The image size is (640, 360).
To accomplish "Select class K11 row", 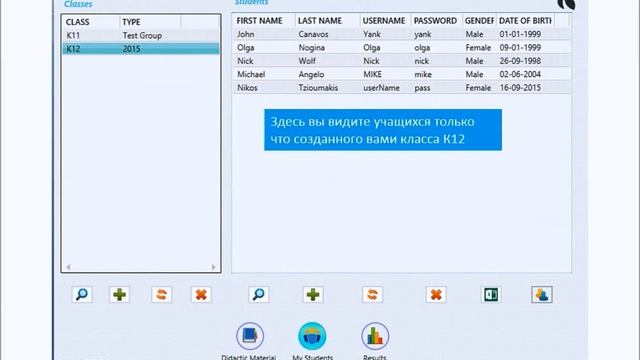I will 141,36.
